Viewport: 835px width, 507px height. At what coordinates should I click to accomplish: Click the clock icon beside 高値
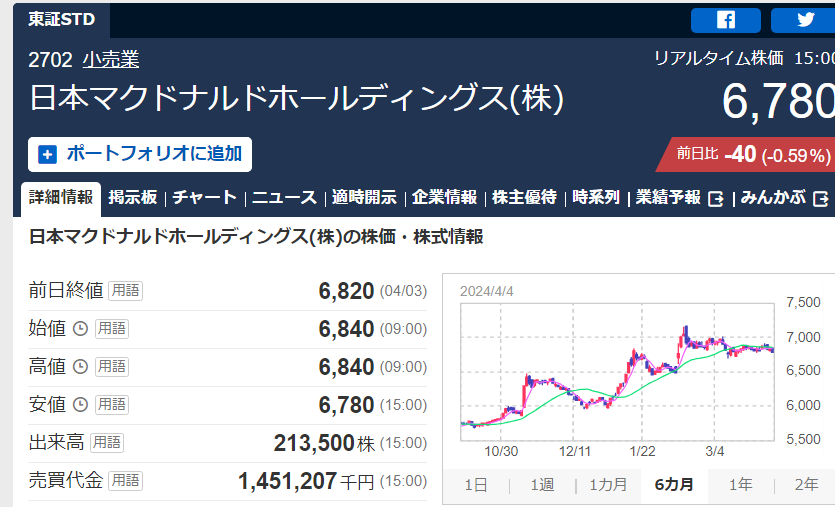80,366
